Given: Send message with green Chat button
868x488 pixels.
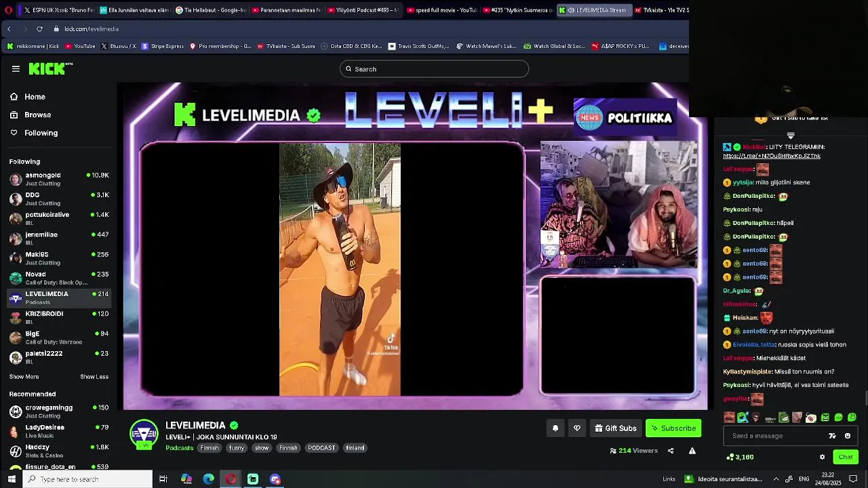Looking at the screenshot, I should [846, 457].
